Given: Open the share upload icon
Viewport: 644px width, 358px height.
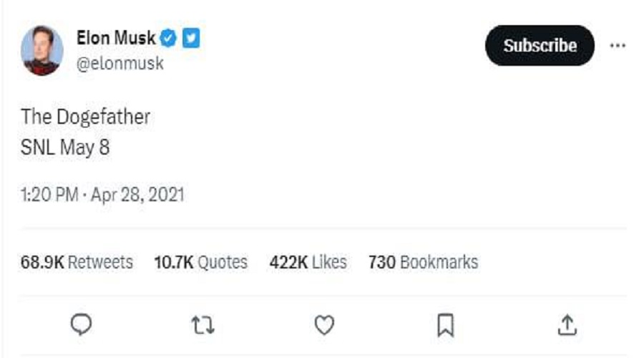Looking at the screenshot, I should (x=567, y=325).
